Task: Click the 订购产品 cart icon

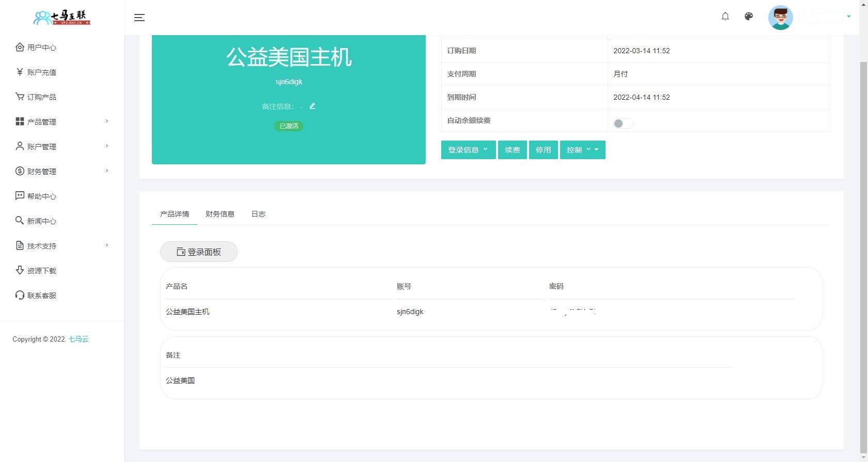Action: 20,97
